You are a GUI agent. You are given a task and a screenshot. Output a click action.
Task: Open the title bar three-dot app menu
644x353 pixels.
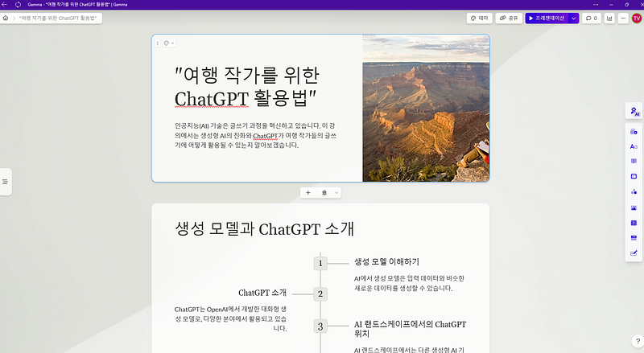pyautogui.click(x=596, y=5)
